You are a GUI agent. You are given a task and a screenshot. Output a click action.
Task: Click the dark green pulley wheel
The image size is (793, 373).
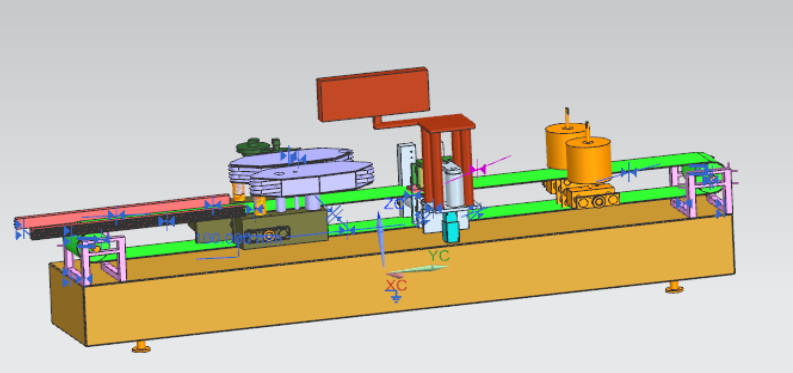tap(255, 147)
